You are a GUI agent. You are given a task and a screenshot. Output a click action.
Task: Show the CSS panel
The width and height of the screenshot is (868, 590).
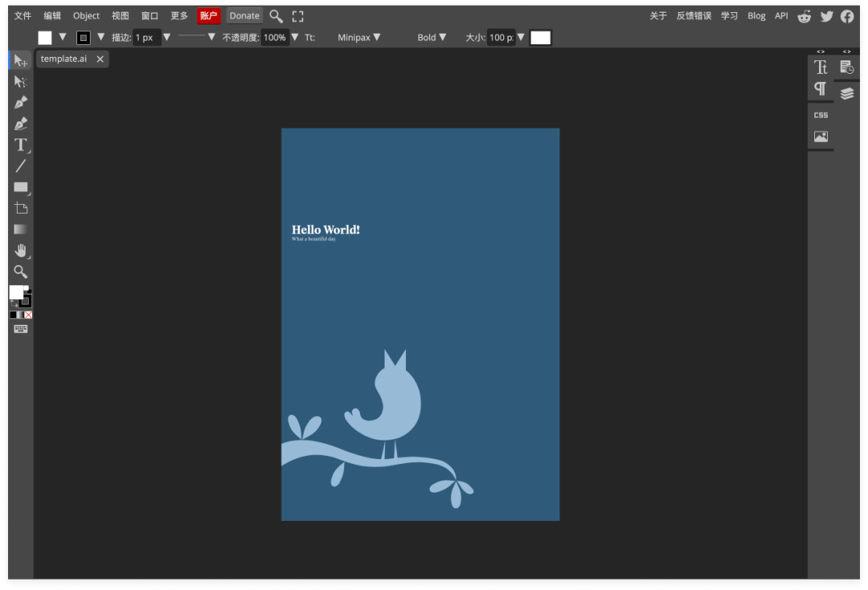(821, 115)
